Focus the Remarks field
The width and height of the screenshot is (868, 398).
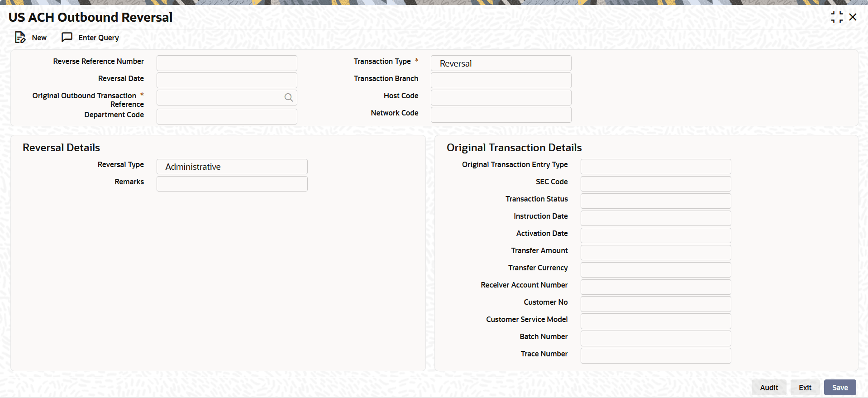(232, 184)
